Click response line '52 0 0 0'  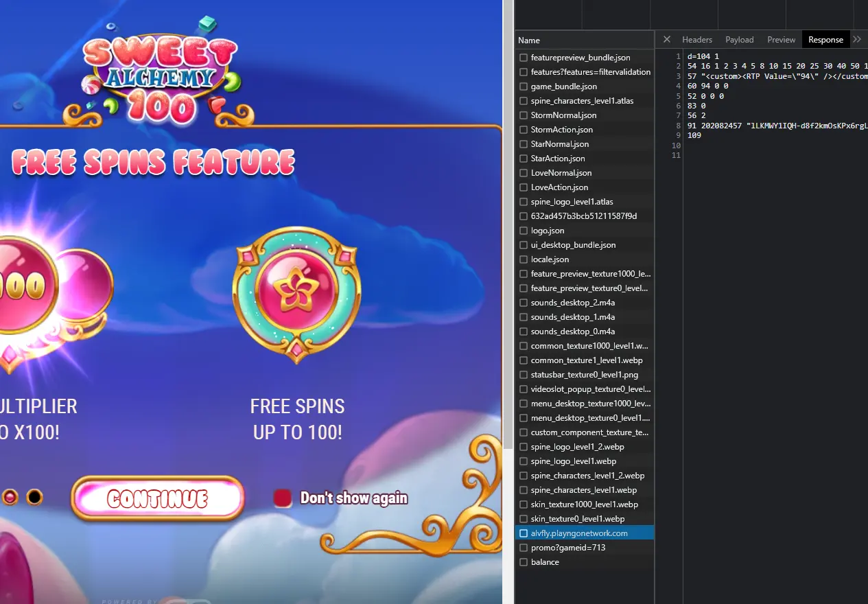pos(705,96)
